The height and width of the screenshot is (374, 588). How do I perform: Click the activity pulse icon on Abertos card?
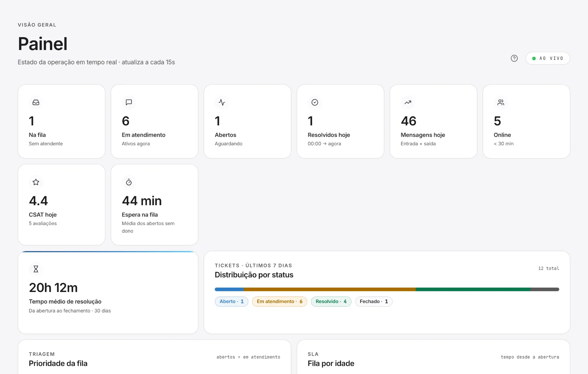pyautogui.click(x=222, y=102)
